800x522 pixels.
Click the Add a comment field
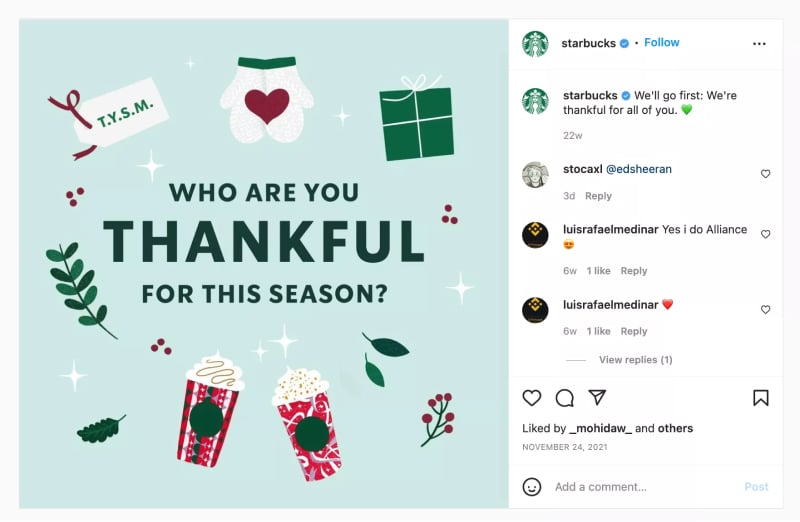point(644,487)
